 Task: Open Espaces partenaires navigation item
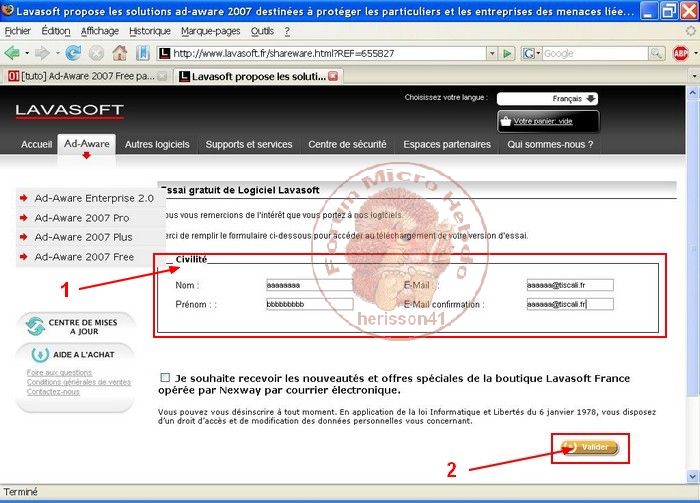pos(447,144)
